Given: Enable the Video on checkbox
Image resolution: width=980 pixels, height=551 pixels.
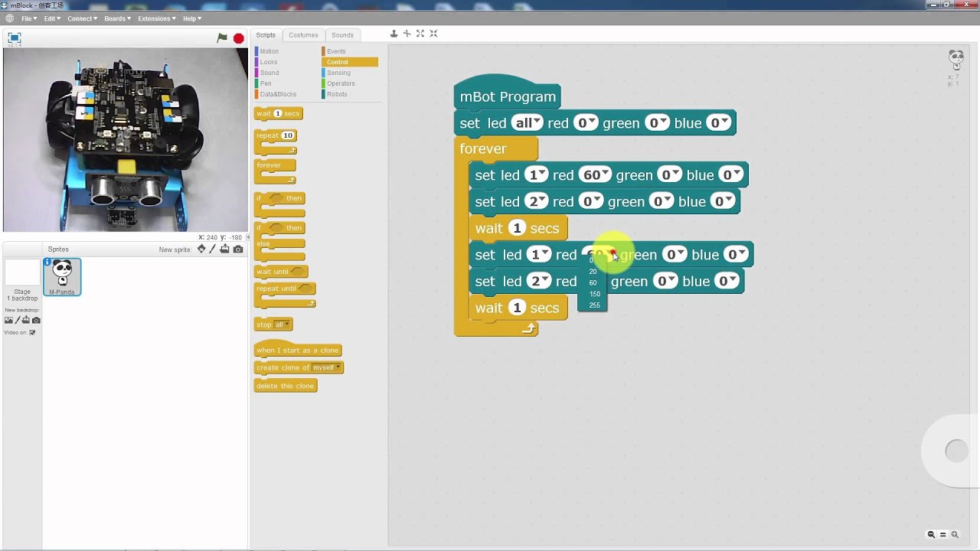Looking at the screenshot, I should click(31, 332).
